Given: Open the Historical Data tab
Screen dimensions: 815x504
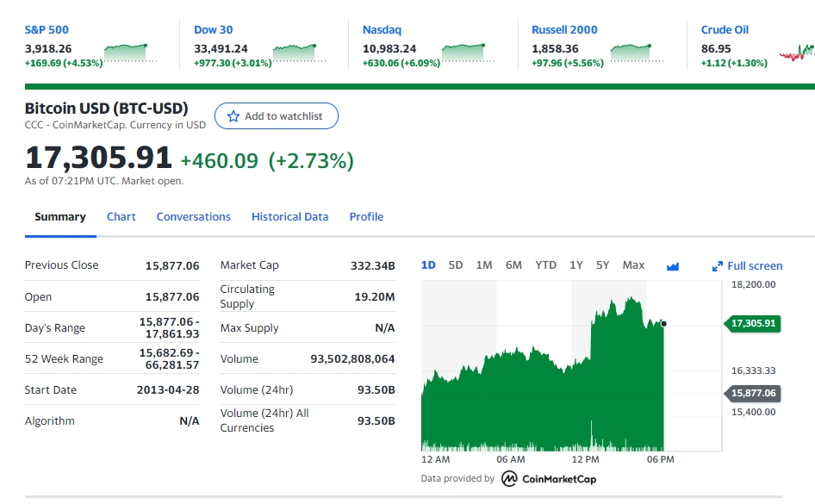Looking at the screenshot, I should [x=289, y=217].
